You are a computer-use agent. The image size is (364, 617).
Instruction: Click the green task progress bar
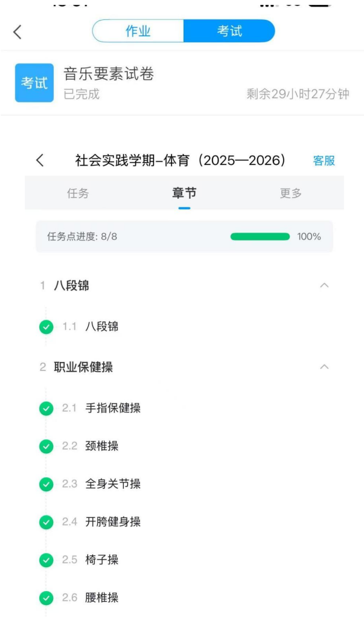click(260, 236)
